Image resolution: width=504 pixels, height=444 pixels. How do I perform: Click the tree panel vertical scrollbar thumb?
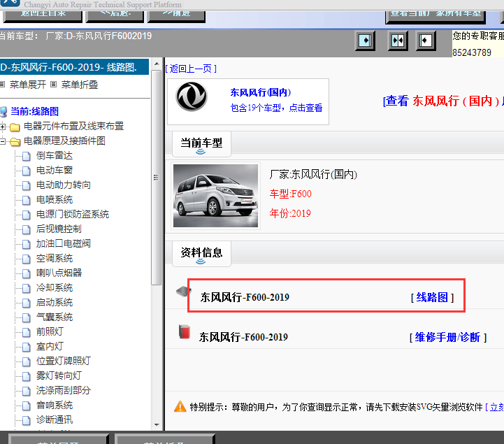[157, 178]
